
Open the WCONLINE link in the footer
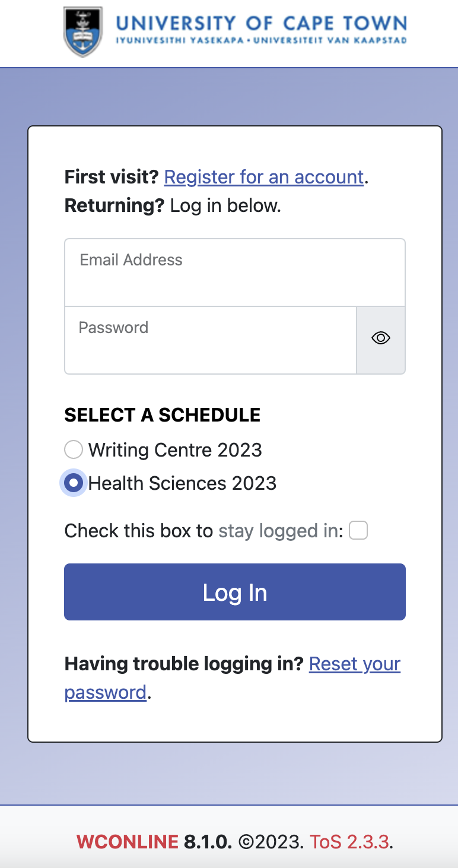click(x=128, y=841)
